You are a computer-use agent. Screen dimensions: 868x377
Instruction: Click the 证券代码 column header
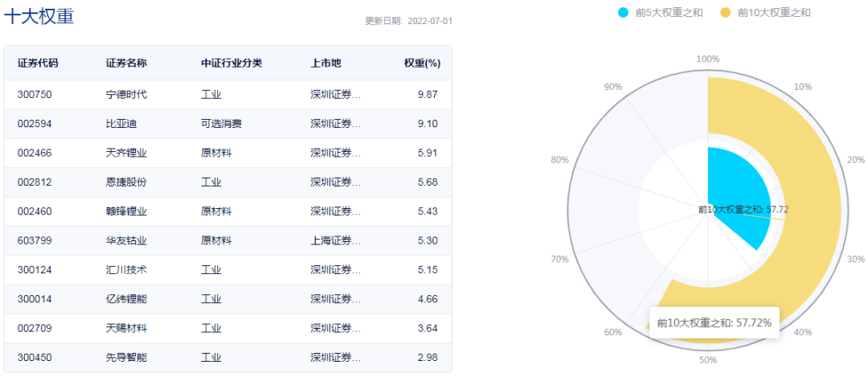click(38, 64)
